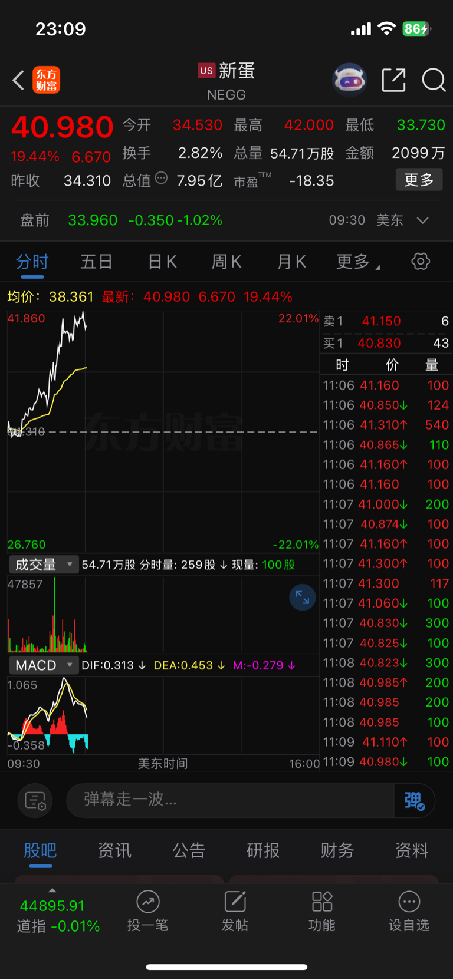Screen dimensions: 453x980
Task: Open chart settings gear icon
Action: 421,261
